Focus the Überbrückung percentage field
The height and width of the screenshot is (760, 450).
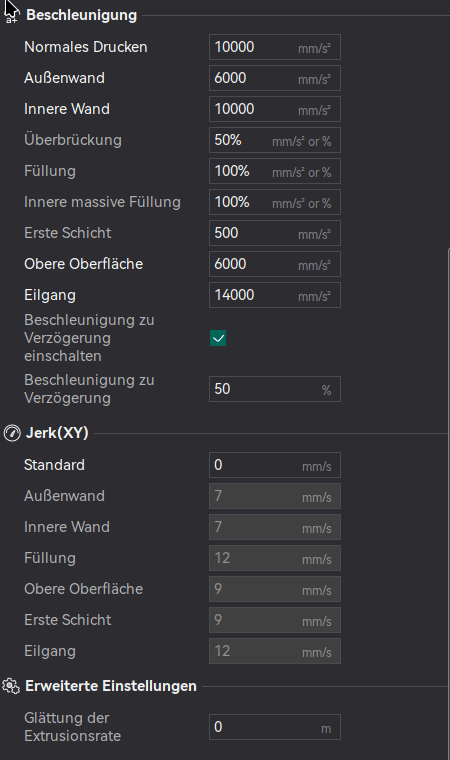[x=275, y=140]
